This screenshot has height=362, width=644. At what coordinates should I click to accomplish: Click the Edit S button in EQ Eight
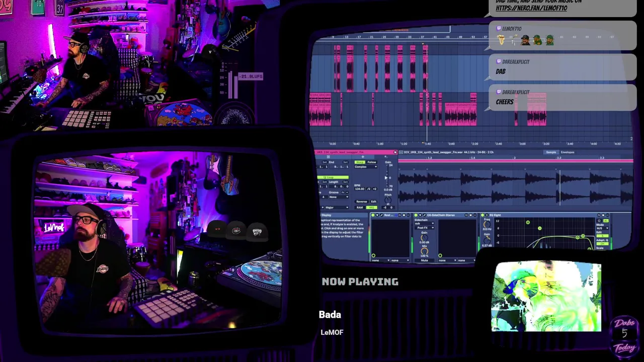[602, 236]
